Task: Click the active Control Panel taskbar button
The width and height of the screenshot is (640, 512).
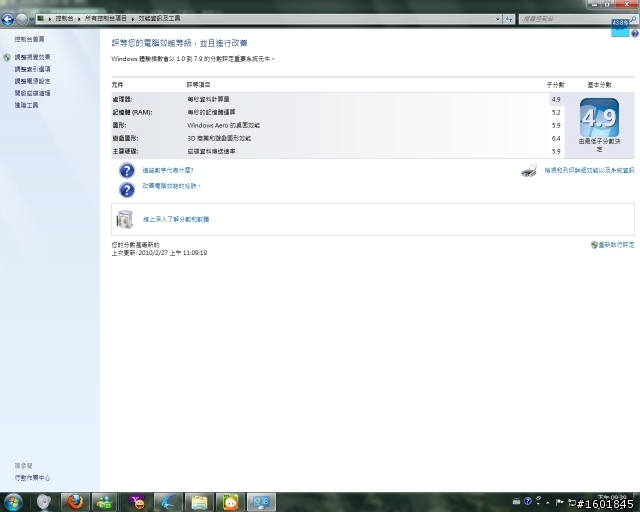Action: (261, 502)
